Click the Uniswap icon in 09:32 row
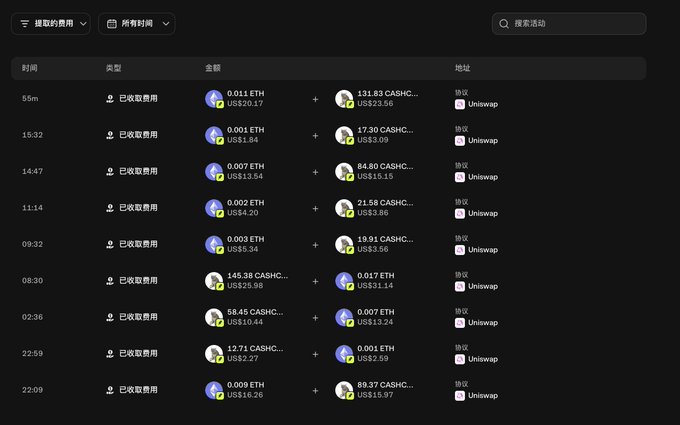Image resolution: width=680 pixels, height=425 pixels. coord(460,250)
